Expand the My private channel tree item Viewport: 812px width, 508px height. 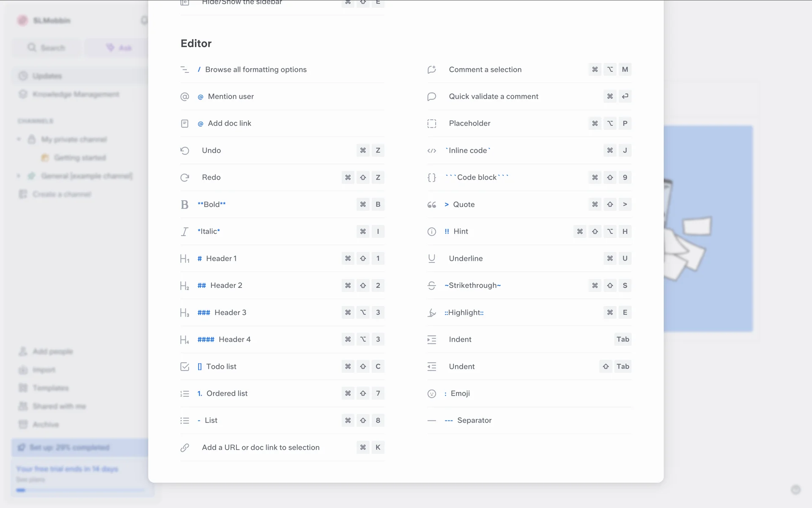point(19,139)
